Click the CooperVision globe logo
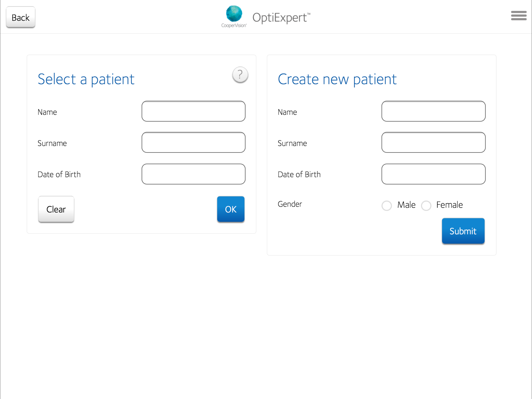Screen dimensions: 532x399 [234, 14]
